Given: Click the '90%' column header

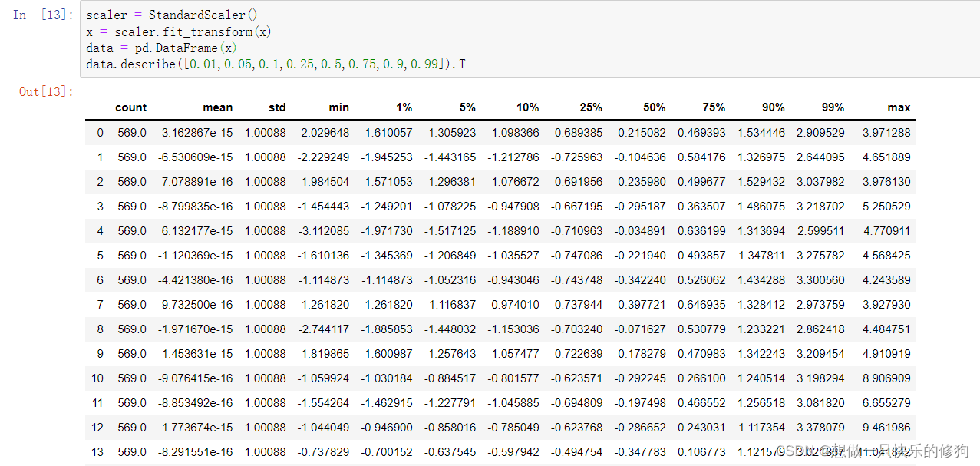Looking at the screenshot, I should pyautogui.click(x=773, y=107).
